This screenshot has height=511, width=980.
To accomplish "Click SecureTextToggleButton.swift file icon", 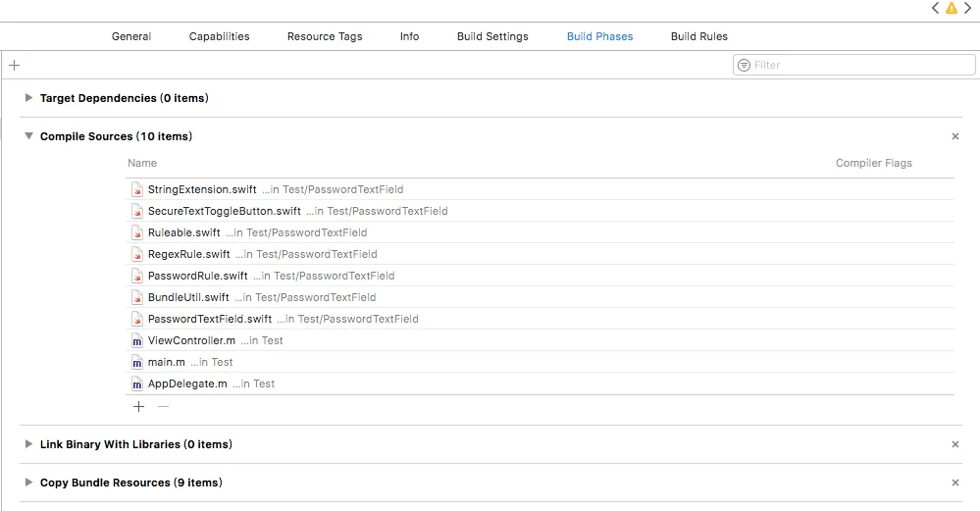I will (137, 211).
